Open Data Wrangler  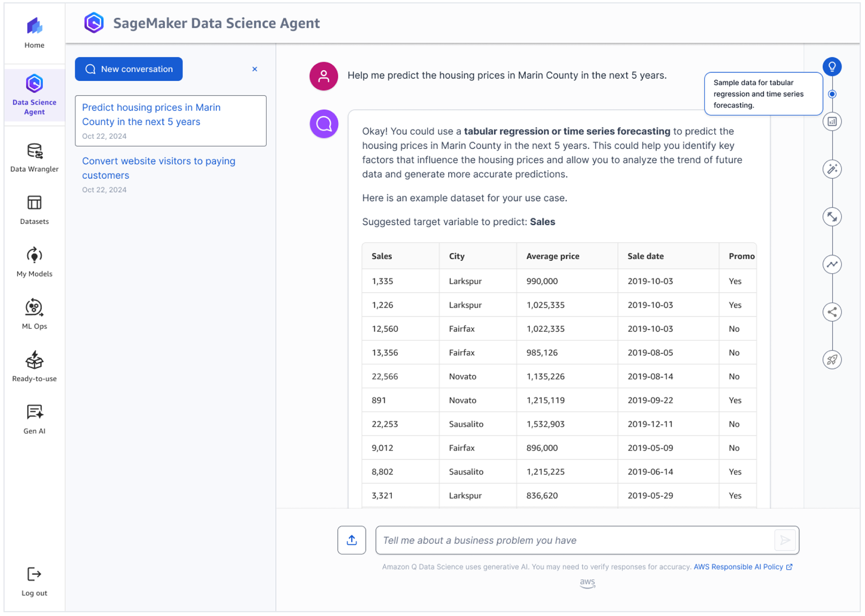click(x=34, y=158)
